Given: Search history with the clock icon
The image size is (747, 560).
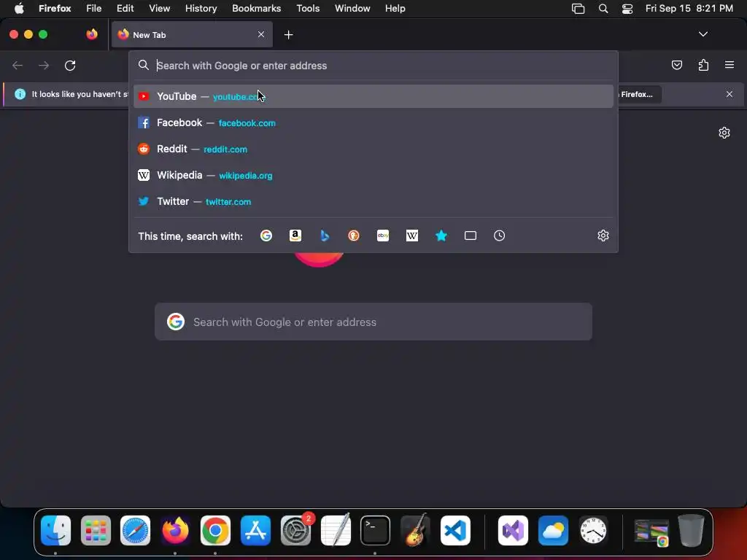Looking at the screenshot, I should 499,236.
